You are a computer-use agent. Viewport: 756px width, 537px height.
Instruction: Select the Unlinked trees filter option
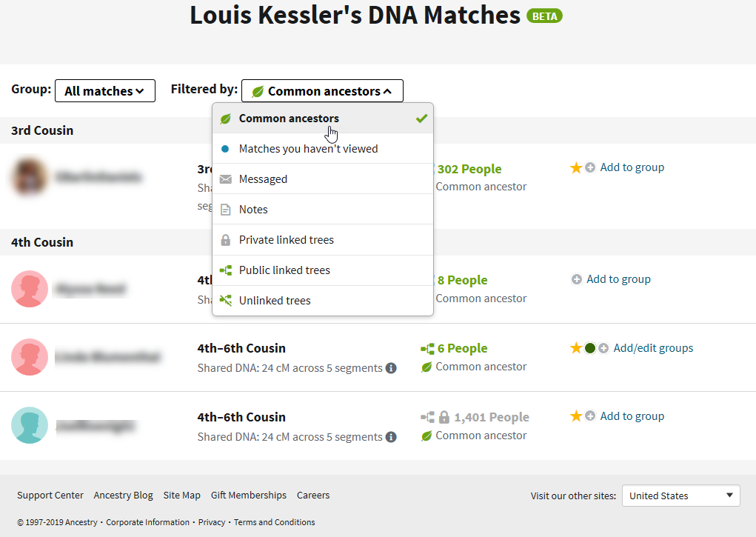323,301
